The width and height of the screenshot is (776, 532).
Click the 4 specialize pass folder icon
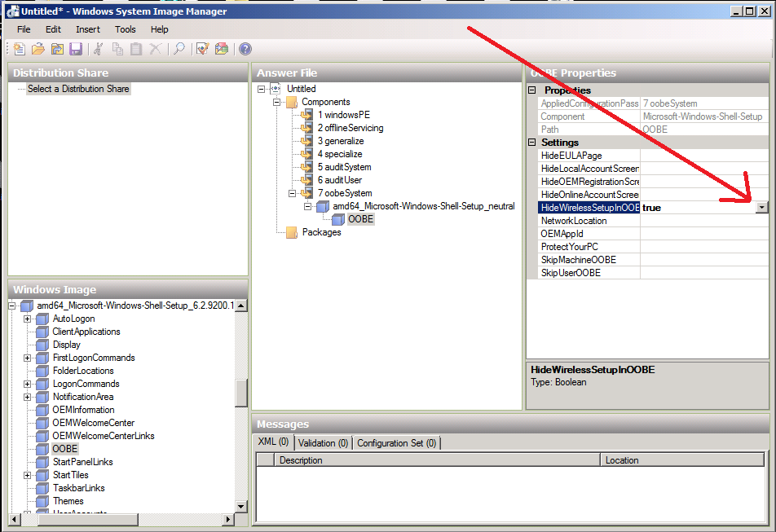(x=306, y=154)
